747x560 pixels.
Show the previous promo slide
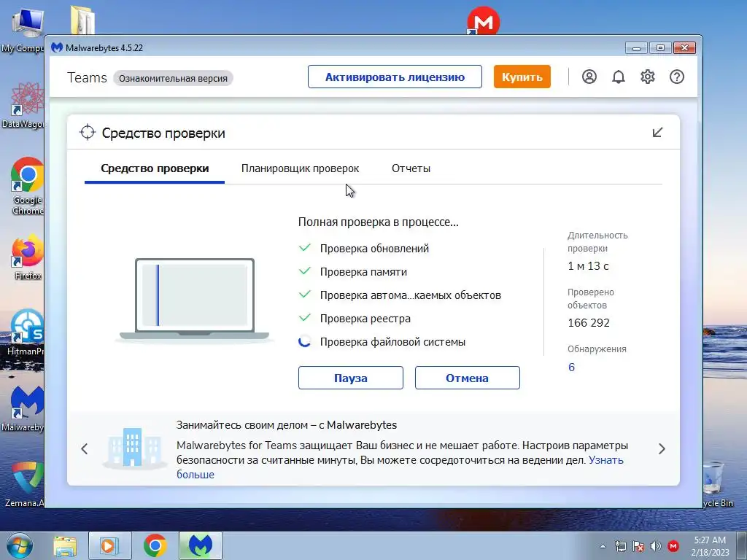(85, 448)
